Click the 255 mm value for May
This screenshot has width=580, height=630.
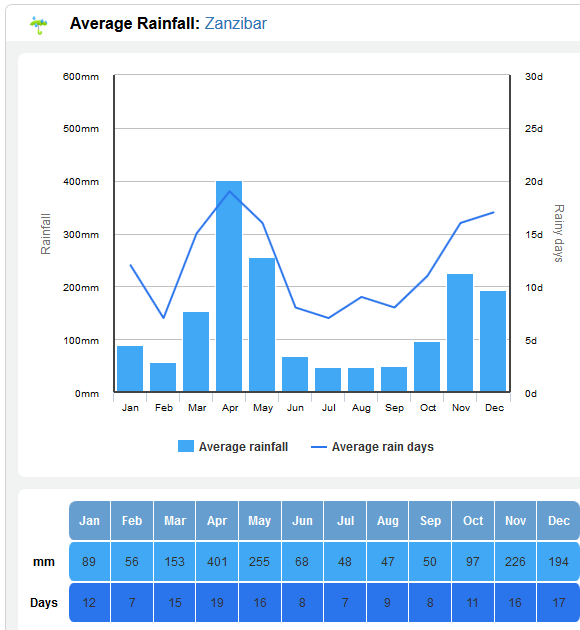coord(260,561)
